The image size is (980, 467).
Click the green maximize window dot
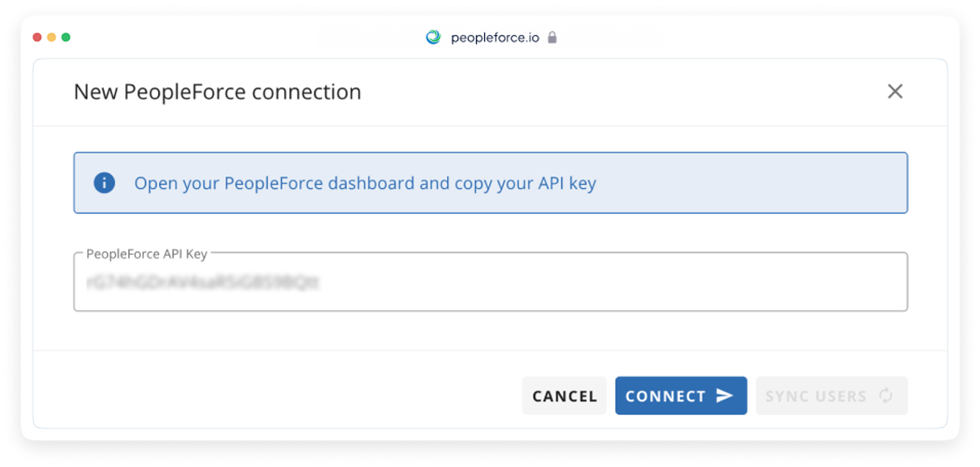[x=66, y=37]
